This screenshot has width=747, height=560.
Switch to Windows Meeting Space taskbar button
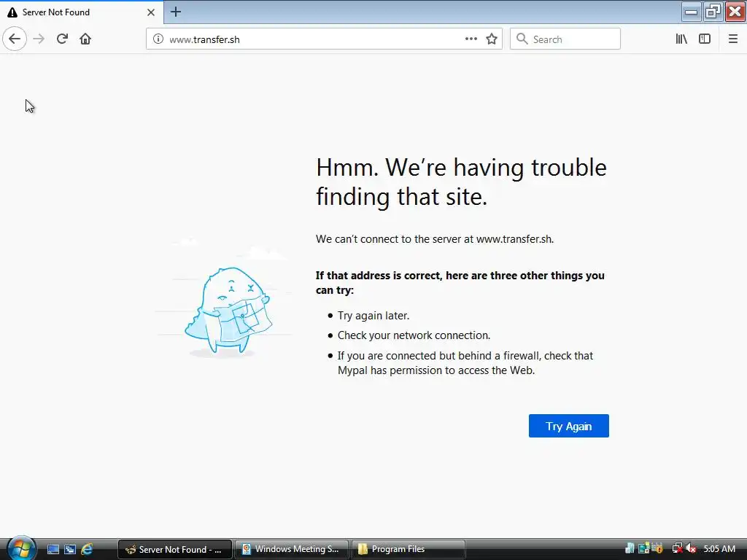(x=292, y=550)
